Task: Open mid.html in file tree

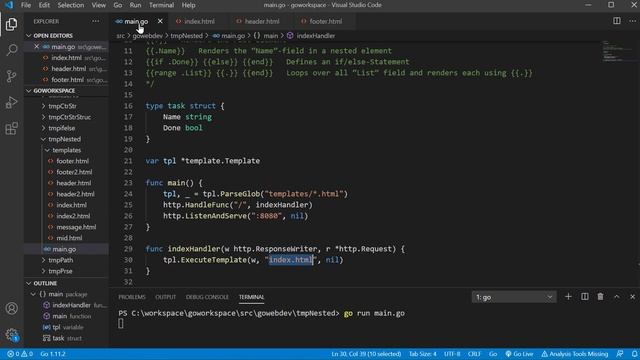Action: 69,238
